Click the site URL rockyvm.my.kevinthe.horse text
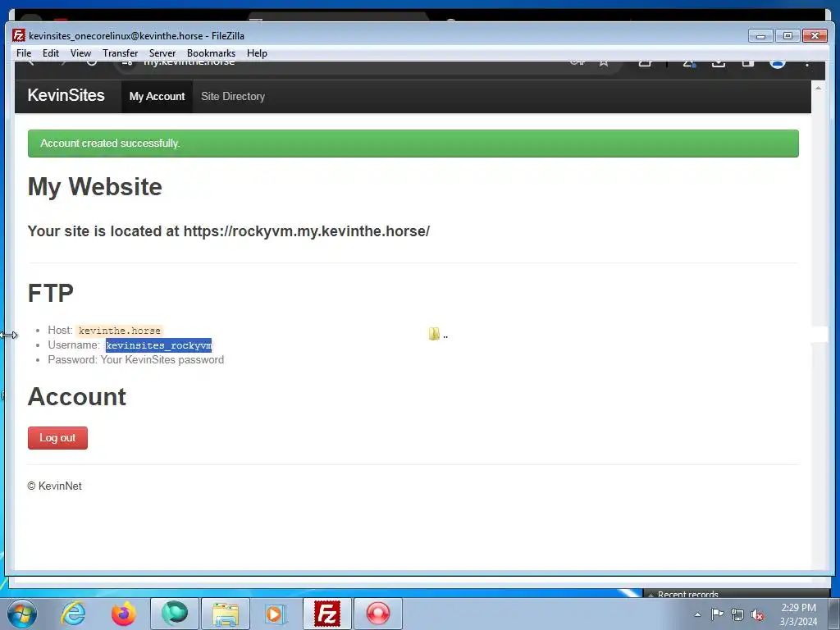 click(307, 231)
